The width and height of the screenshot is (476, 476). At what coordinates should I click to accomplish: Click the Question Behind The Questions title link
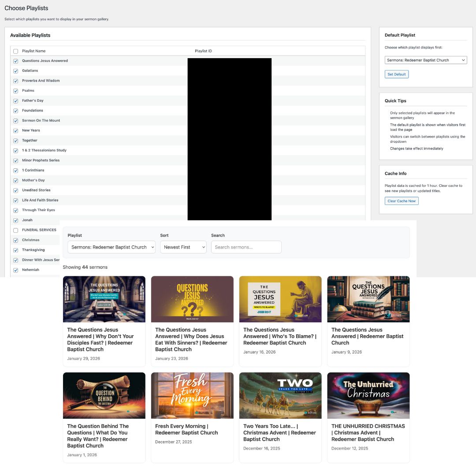pos(98,436)
